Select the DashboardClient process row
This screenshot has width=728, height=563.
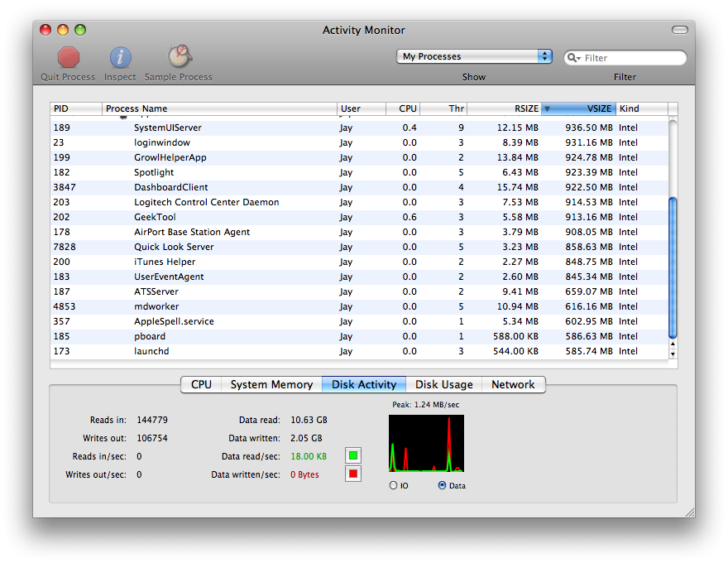coord(359,187)
